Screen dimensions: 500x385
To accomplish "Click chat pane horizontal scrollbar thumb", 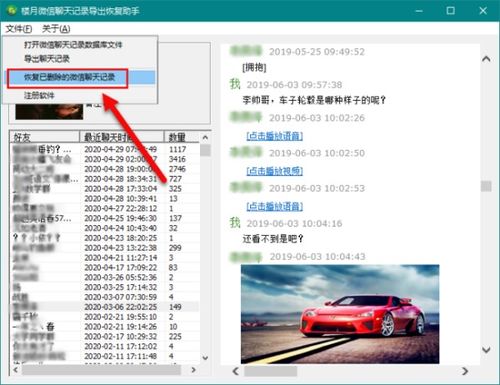I will click(271, 371).
